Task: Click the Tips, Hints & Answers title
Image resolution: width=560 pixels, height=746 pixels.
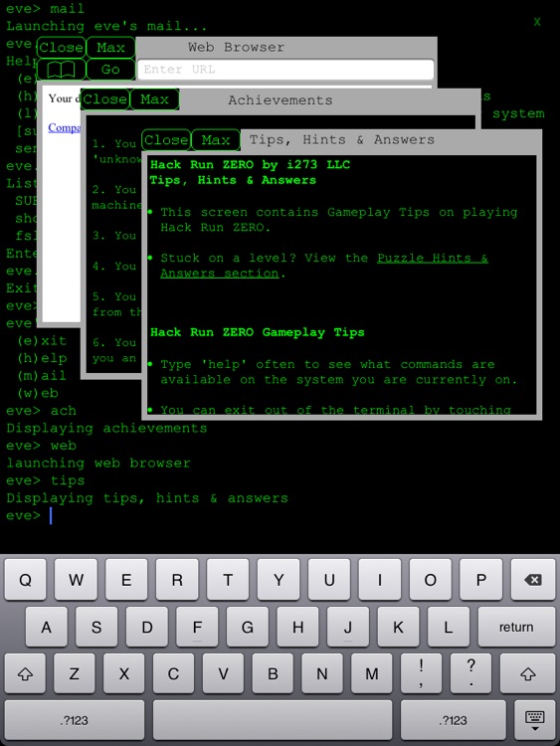Action: coord(342,140)
